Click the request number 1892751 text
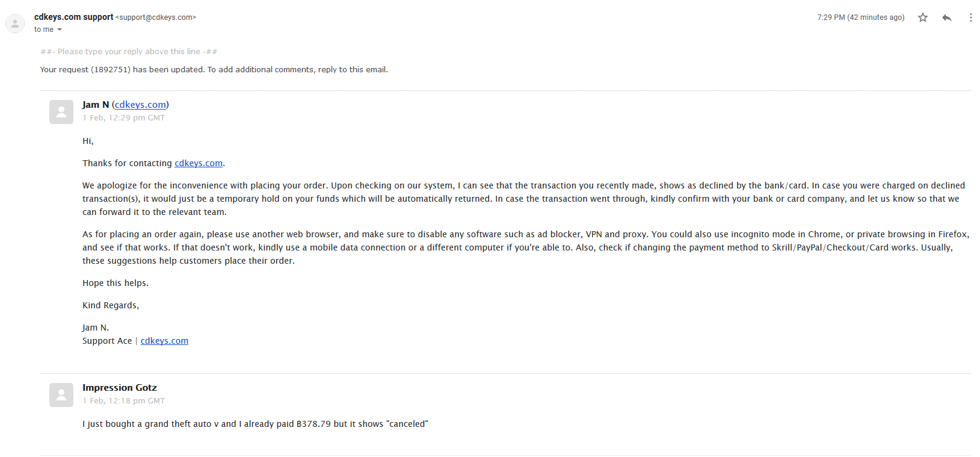This screenshot has height=457, width=980. [x=110, y=70]
